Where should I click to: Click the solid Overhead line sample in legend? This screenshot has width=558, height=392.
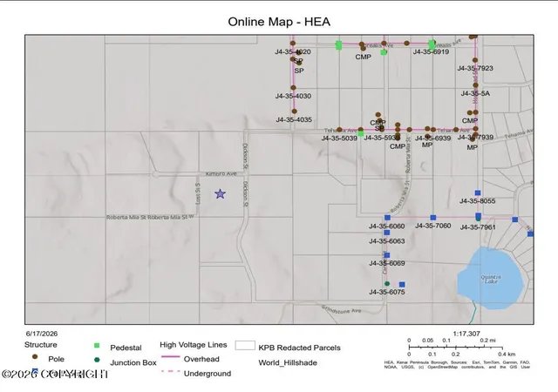tap(171, 356)
